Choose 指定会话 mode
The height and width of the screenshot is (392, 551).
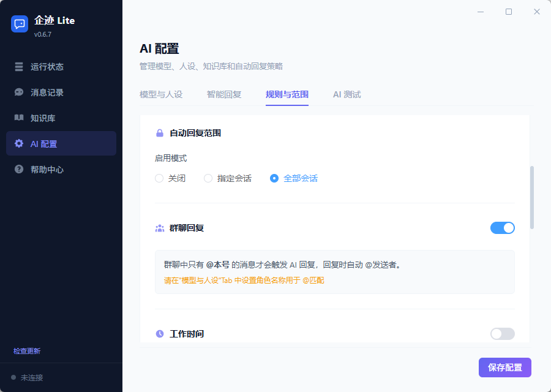[208, 178]
